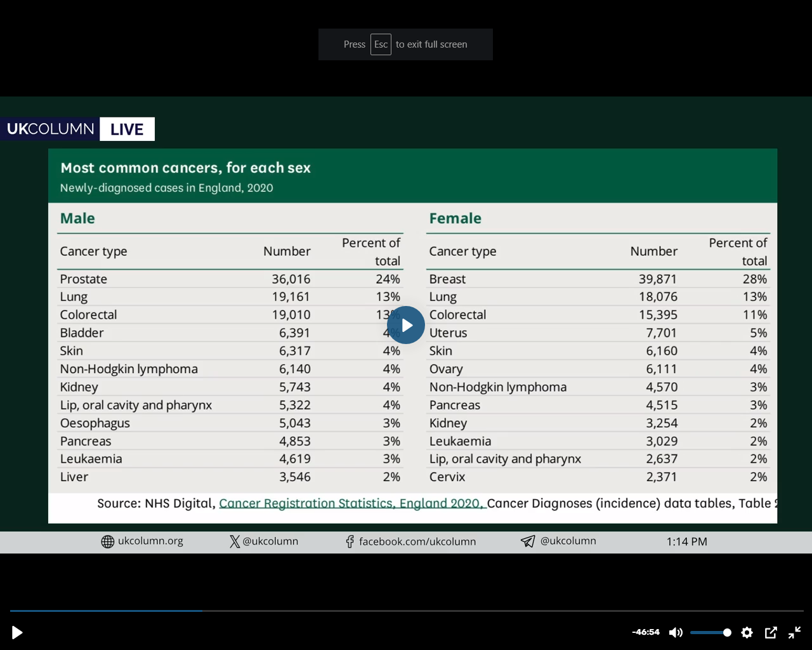
Task: Click the 'Male' table heading
Action: (x=77, y=218)
